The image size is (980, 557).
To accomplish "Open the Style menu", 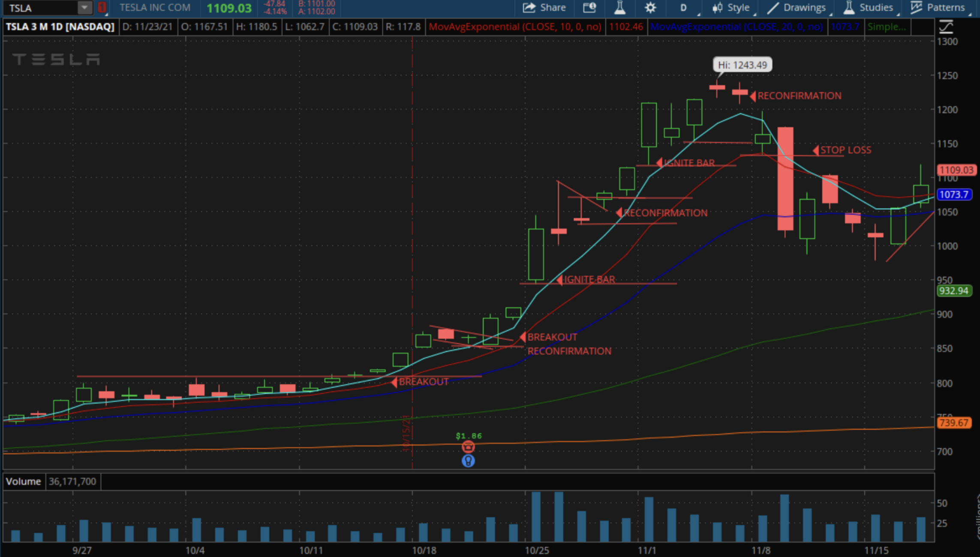I will pyautogui.click(x=731, y=8).
